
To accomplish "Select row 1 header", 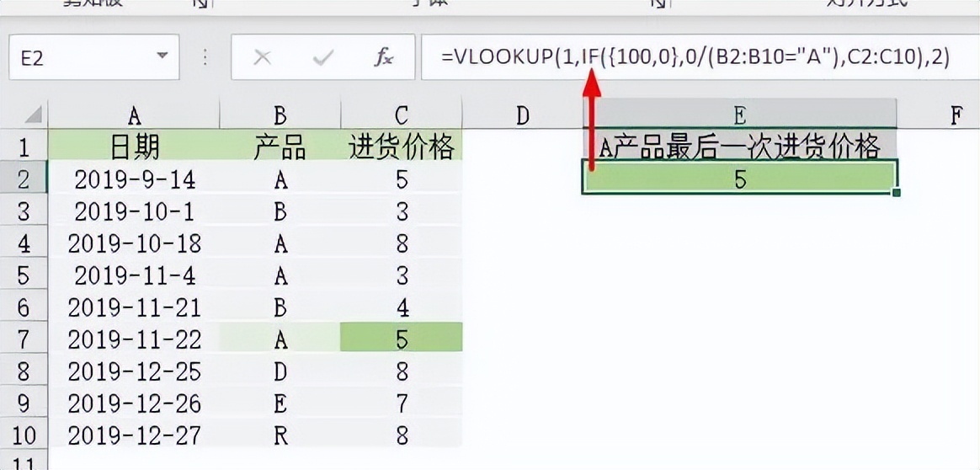I will click(x=24, y=147).
